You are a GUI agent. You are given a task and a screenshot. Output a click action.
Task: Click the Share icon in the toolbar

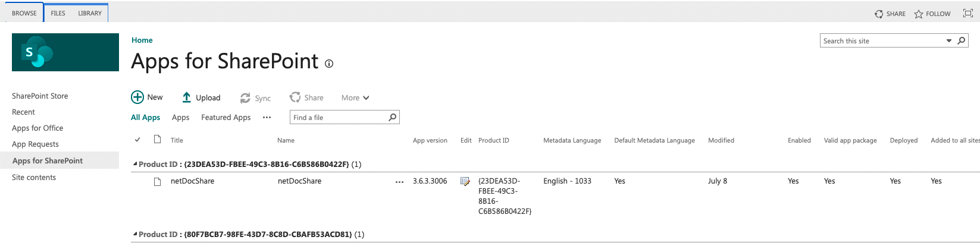pyautogui.click(x=295, y=97)
